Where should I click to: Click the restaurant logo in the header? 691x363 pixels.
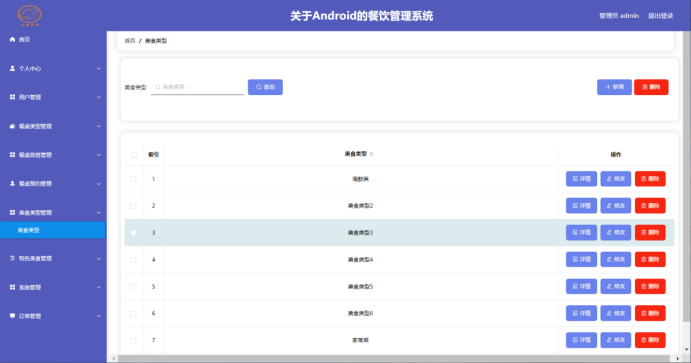pos(29,15)
